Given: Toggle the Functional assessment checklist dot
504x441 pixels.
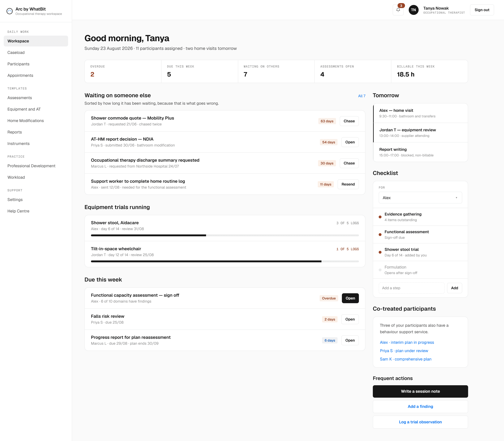Looking at the screenshot, I should pyautogui.click(x=380, y=235).
